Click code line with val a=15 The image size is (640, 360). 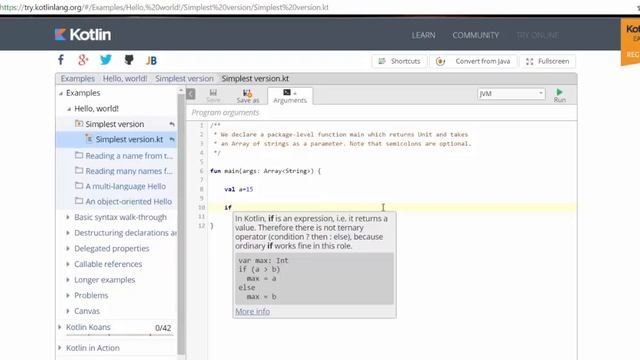[238, 189]
